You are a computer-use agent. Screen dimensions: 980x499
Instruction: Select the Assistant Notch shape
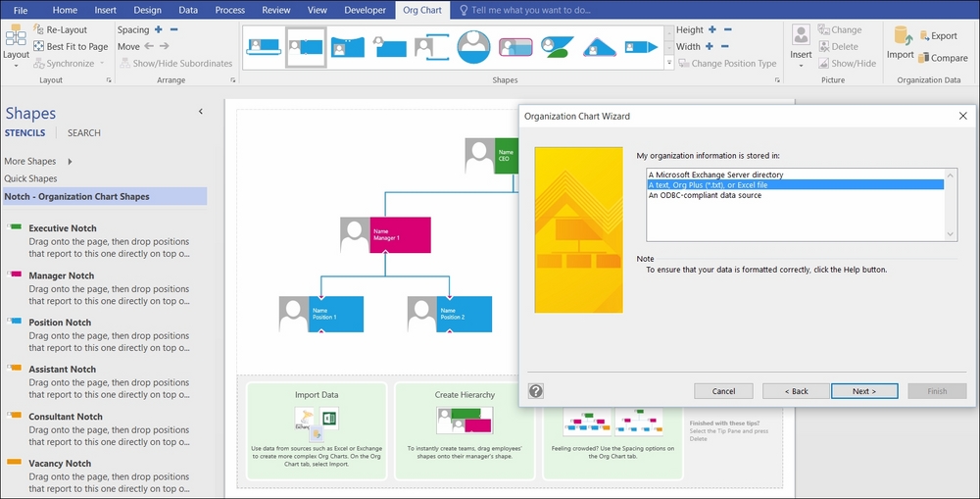pyautogui.click(x=99, y=381)
